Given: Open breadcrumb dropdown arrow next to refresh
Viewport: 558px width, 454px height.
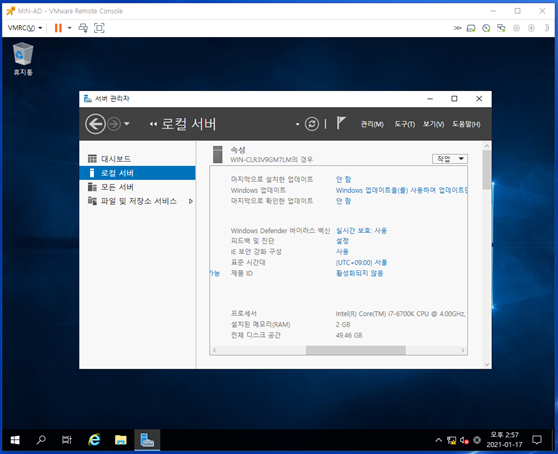Looking at the screenshot, I should (x=297, y=124).
